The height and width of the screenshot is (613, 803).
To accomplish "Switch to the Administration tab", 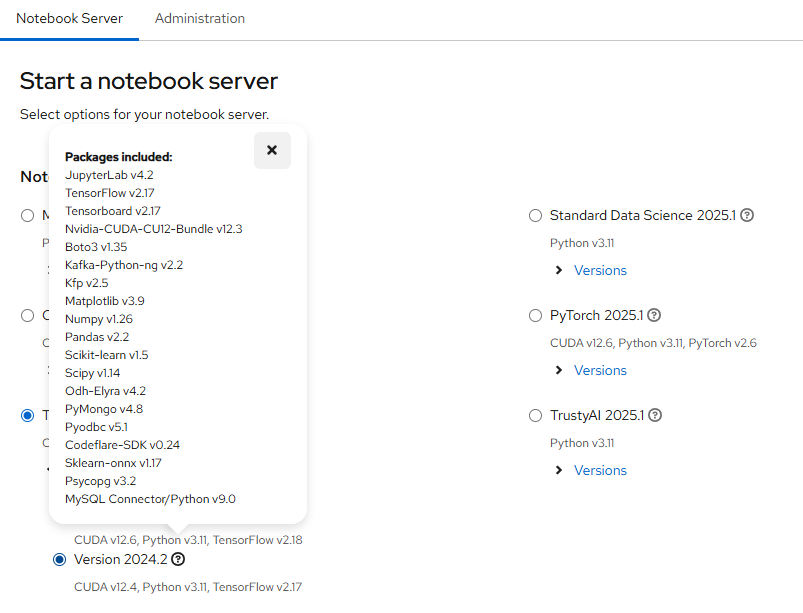I will pyautogui.click(x=200, y=18).
